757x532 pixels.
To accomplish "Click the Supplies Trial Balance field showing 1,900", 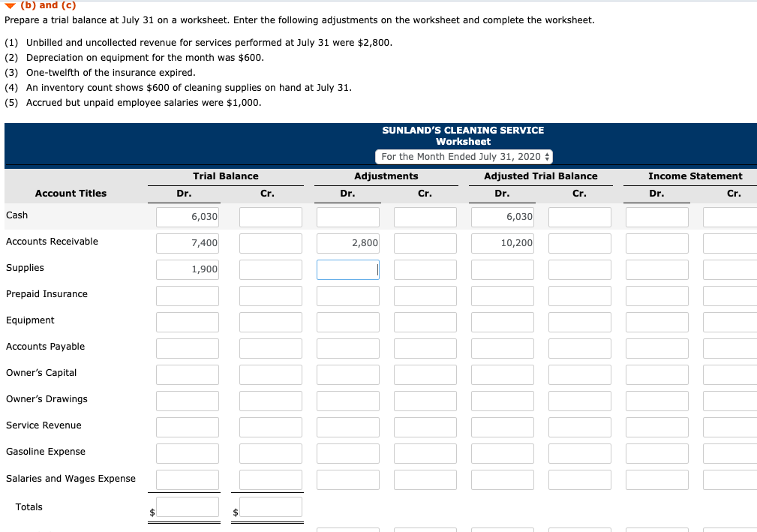I will click(x=187, y=269).
